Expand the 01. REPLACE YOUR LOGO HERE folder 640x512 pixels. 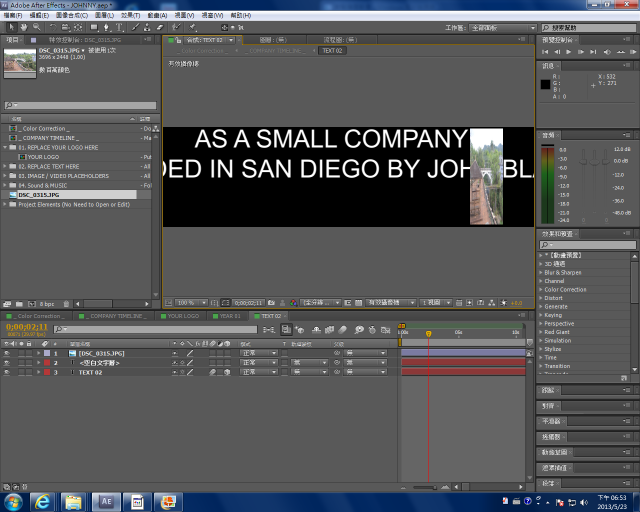coord(5,147)
